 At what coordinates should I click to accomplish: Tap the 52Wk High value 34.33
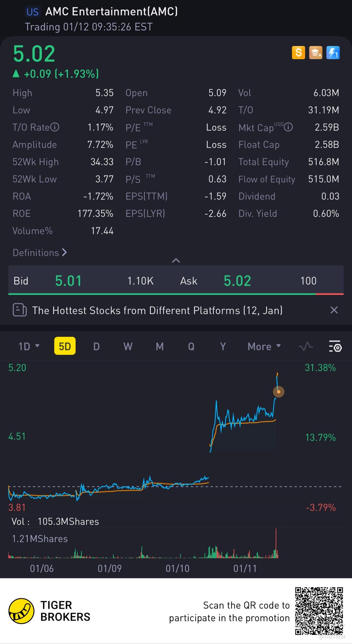point(102,162)
